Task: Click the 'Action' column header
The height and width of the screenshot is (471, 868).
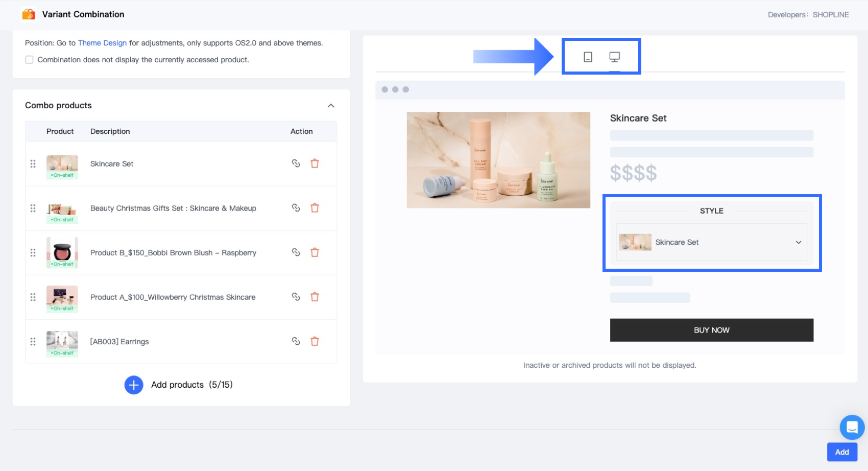Action: click(302, 131)
